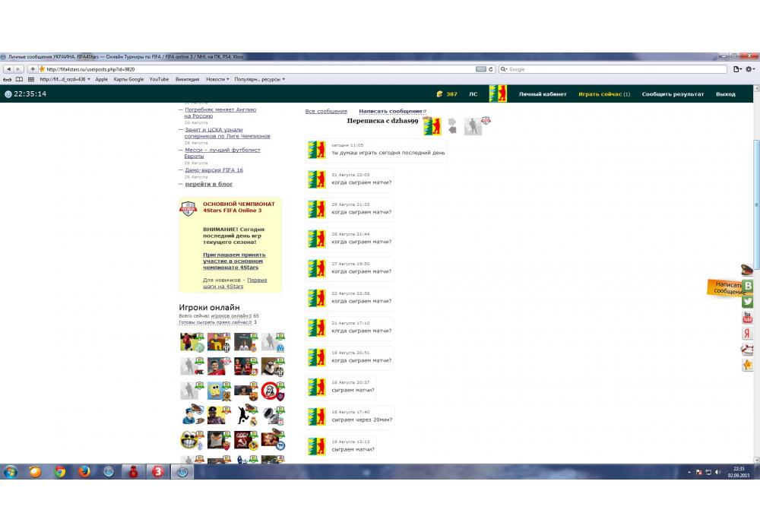The image size is (760, 532).
Task: Expand the 'Новости' bookmarks dropdown
Action: (217, 79)
